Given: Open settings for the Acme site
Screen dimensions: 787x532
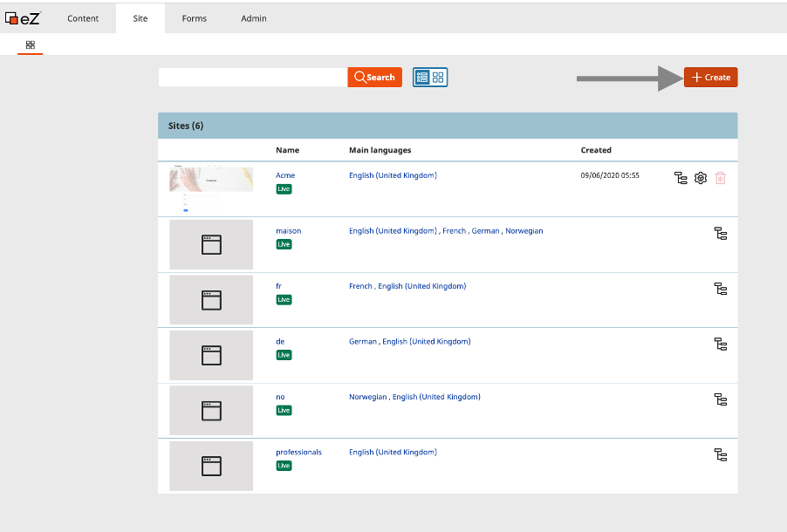Looking at the screenshot, I should [701, 177].
